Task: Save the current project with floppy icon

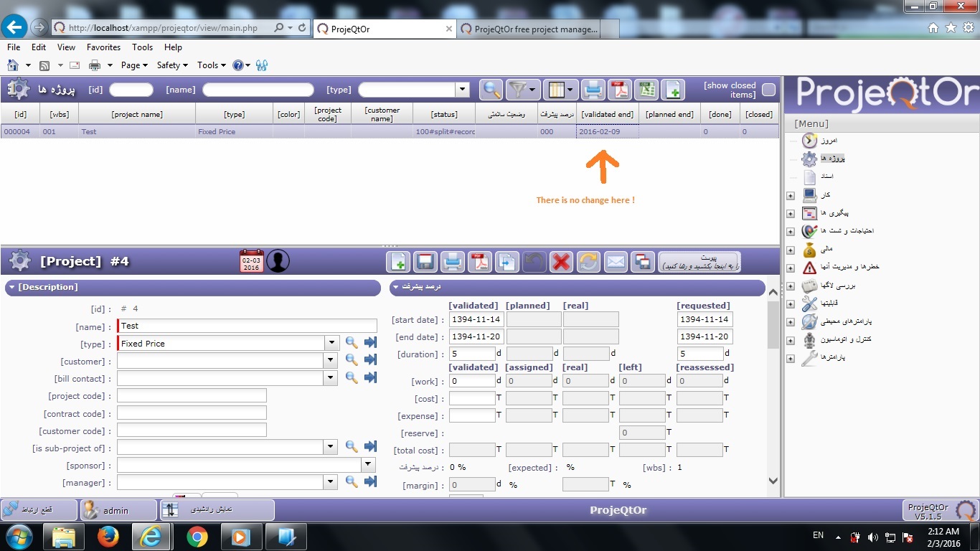Action: (x=425, y=262)
